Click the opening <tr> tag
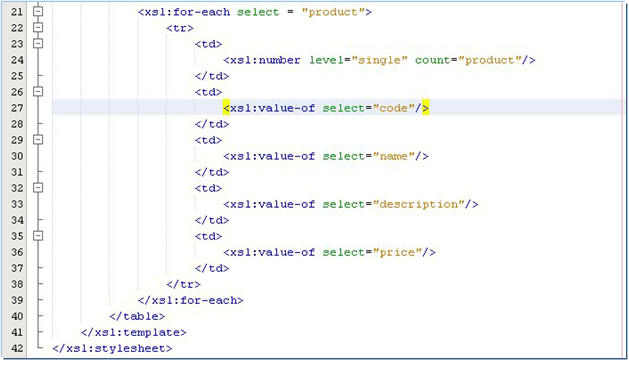The width and height of the screenshot is (629, 386). [180, 28]
